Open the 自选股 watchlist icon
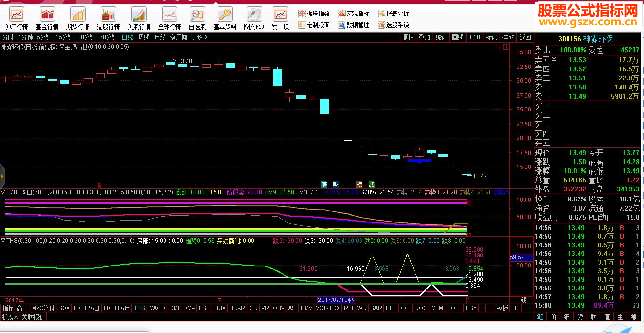This screenshot has width=644, height=333. 197,19
